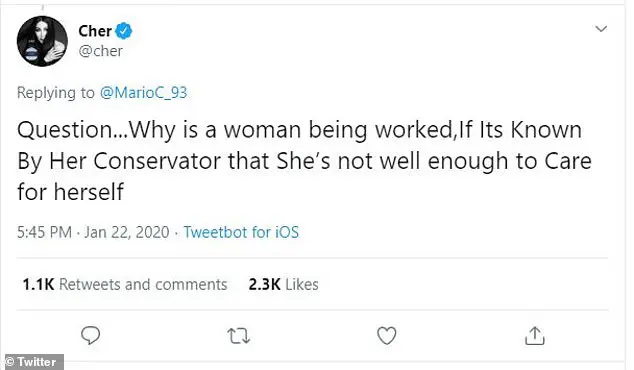View the 2.3K Likes list
This screenshot has width=634, height=370.
coord(283,284)
